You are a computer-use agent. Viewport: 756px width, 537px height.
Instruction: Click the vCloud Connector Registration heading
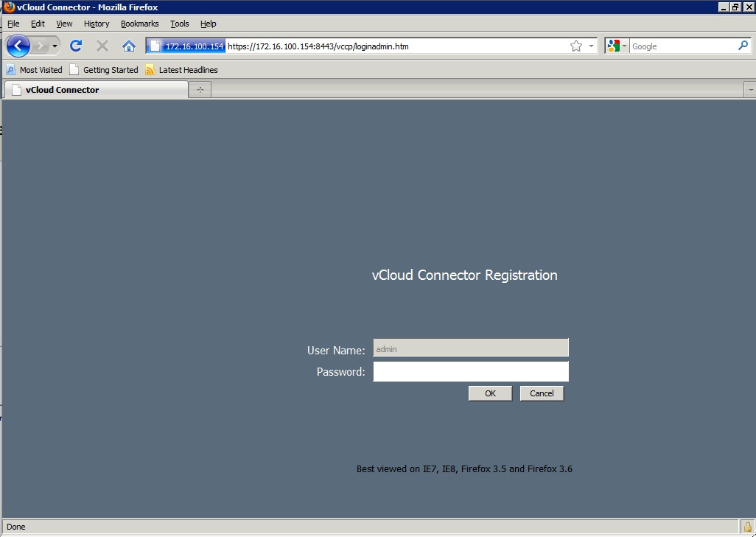(464, 275)
